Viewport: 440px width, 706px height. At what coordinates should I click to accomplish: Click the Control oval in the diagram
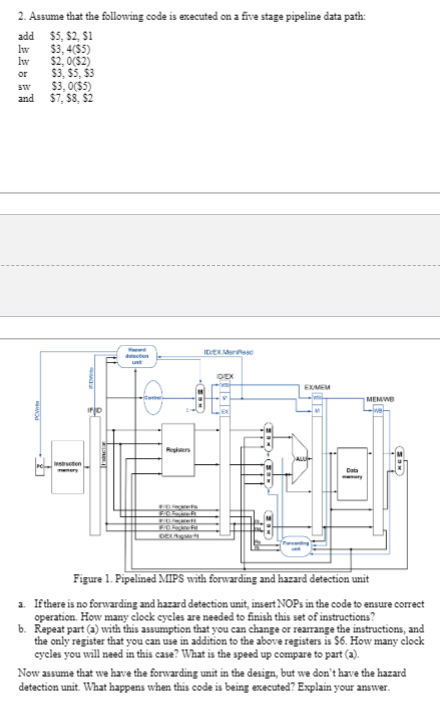(x=153, y=397)
